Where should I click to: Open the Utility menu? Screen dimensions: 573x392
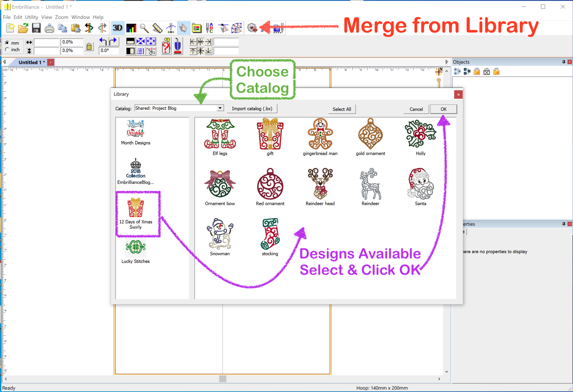(31, 17)
